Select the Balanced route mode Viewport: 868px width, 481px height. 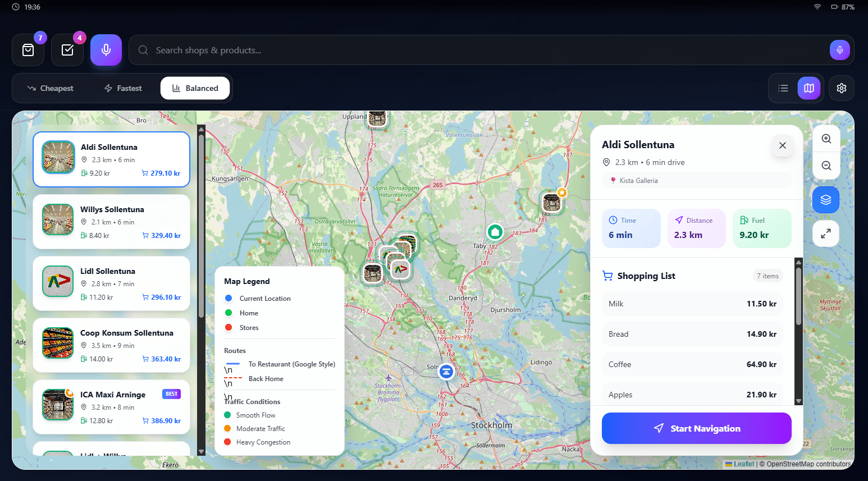click(195, 88)
